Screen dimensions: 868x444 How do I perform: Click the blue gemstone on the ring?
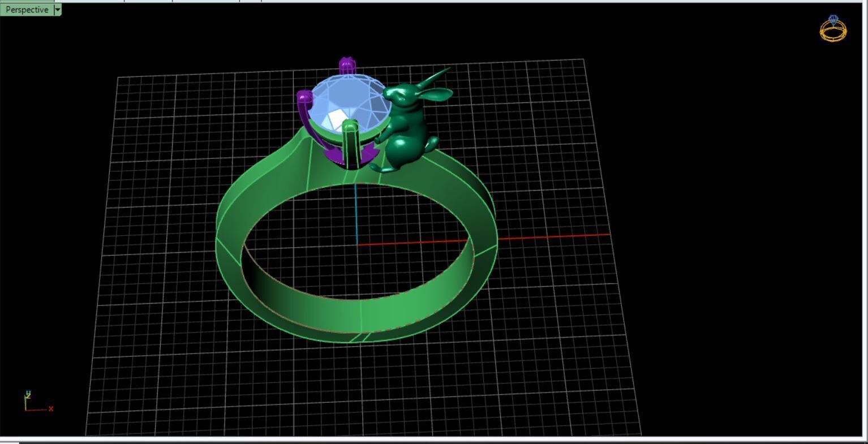[349, 104]
